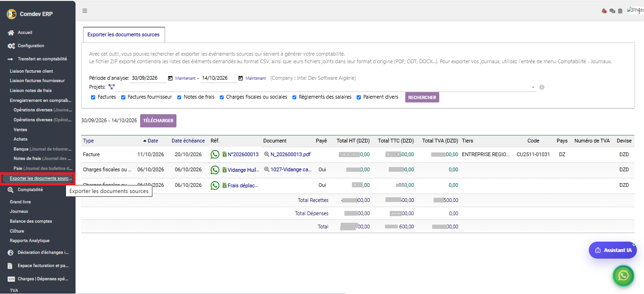644x294 pixels.
Task: Click the Configuration gears icon
Action: 11,46
